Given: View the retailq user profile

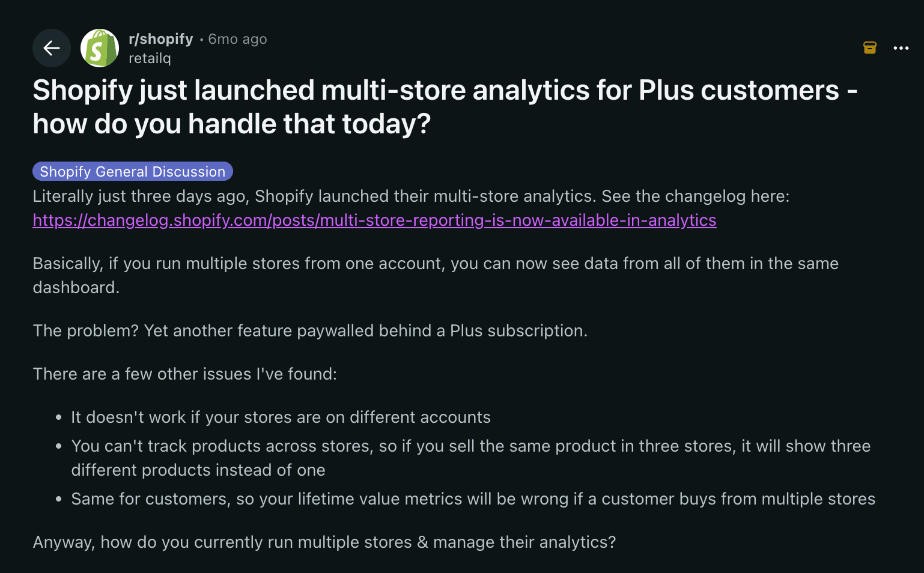Looking at the screenshot, I should point(150,58).
